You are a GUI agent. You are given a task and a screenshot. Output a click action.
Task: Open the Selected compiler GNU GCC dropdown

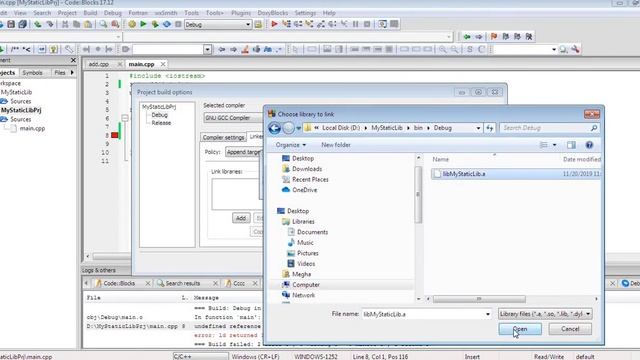click(x=233, y=118)
